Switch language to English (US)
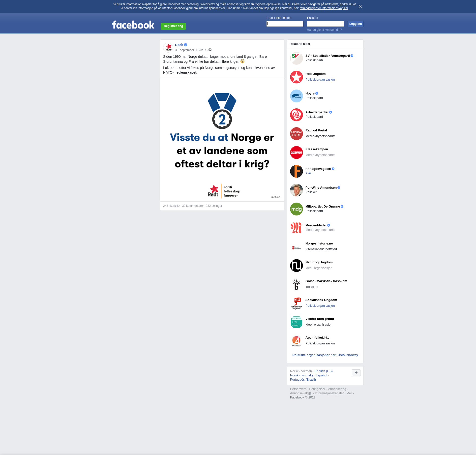 (x=324, y=371)
